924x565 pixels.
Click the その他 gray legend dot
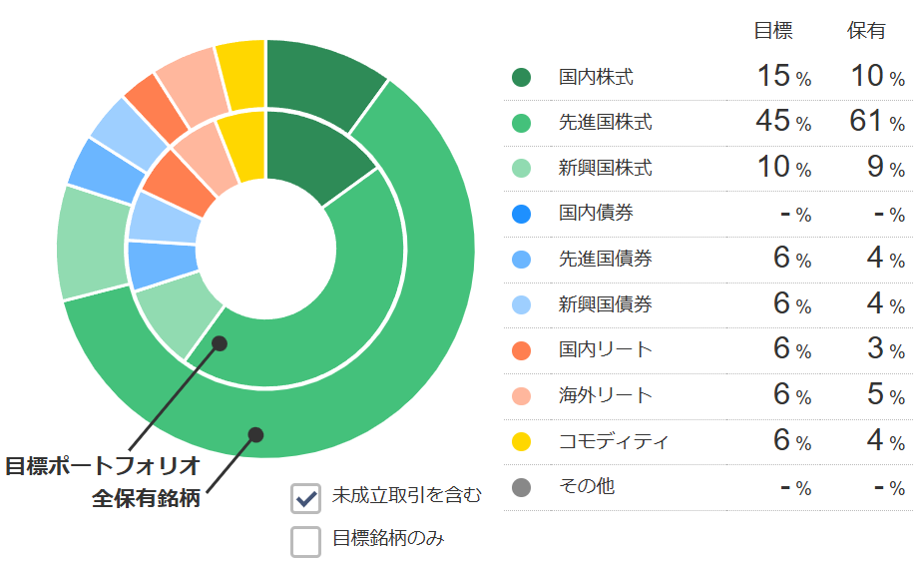(x=521, y=487)
